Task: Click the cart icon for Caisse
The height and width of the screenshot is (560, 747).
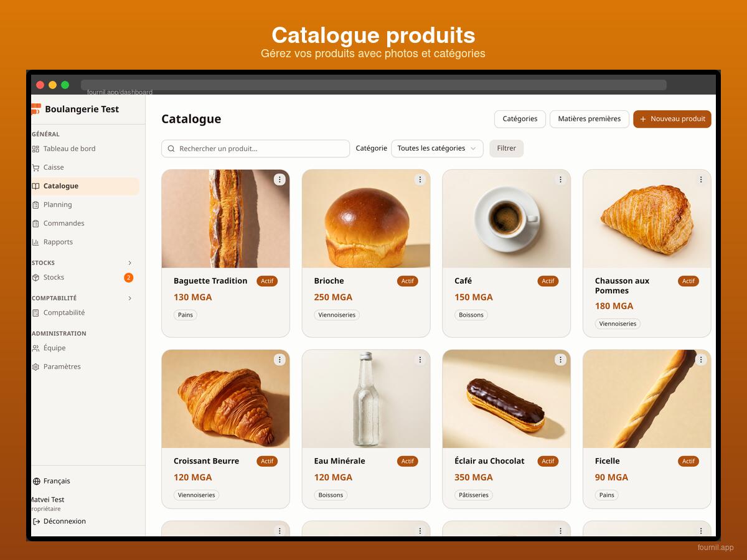Action: point(36,167)
